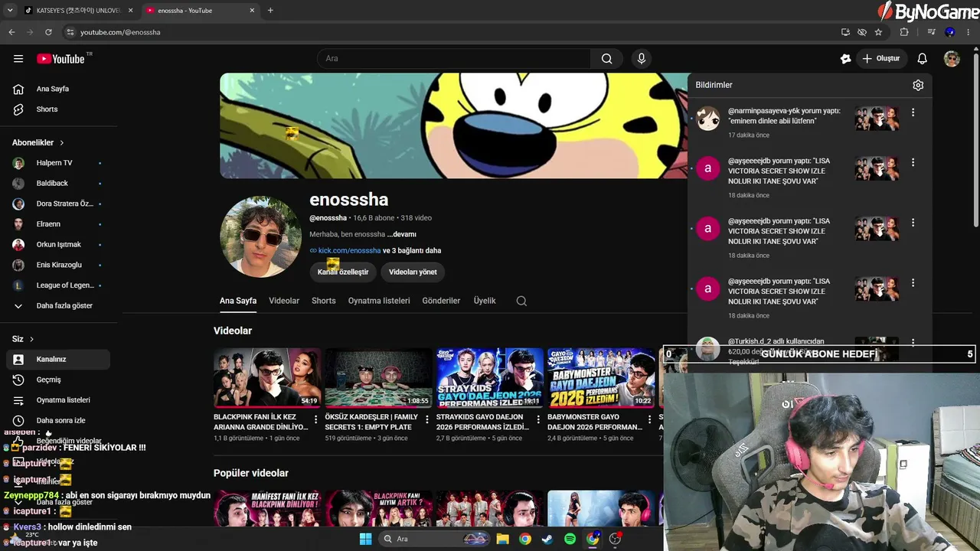Click the Windows taskbar search box
Screen dimensions: 980x551
pyautogui.click(x=434, y=539)
